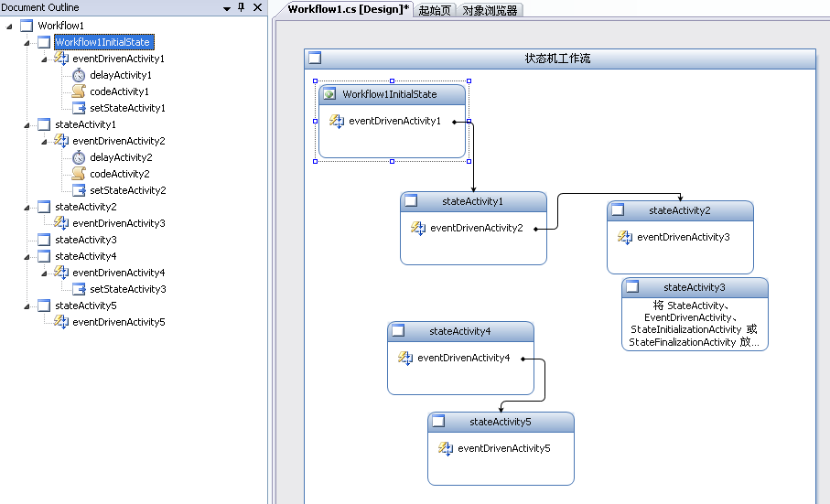The width and height of the screenshot is (830, 504).
Task: Click eventDrivenActivity2 icon on the design canvas
Action: click(418, 228)
